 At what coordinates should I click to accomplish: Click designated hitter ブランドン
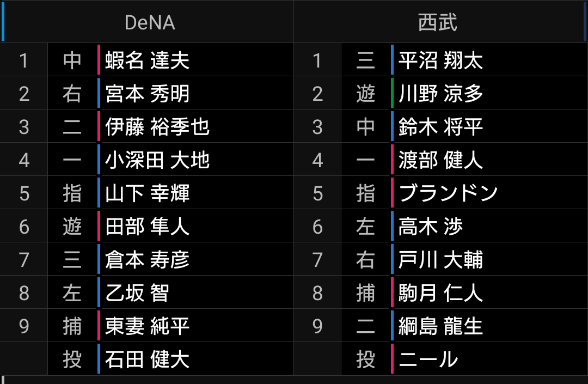[x=448, y=193]
